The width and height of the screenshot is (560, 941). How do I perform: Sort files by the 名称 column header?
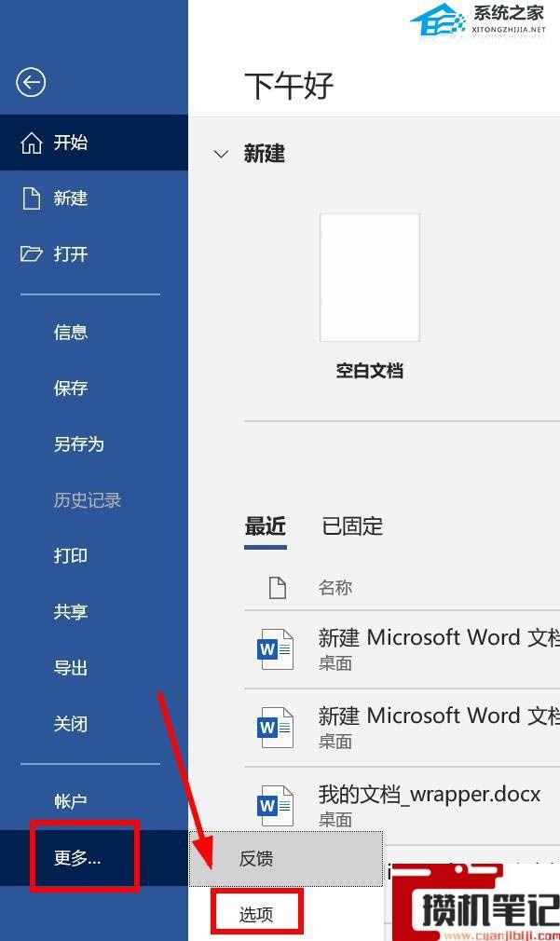(335, 588)
